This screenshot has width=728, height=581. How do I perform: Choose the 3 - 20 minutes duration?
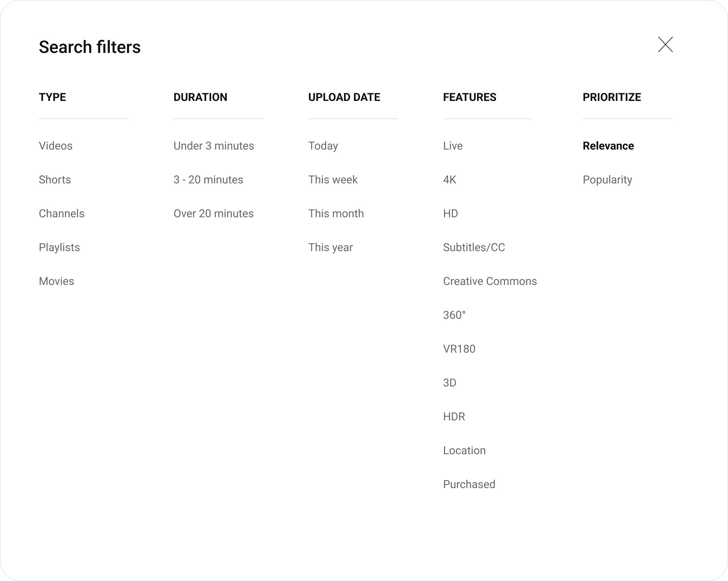pyautogui.click(x=208, y=180)
